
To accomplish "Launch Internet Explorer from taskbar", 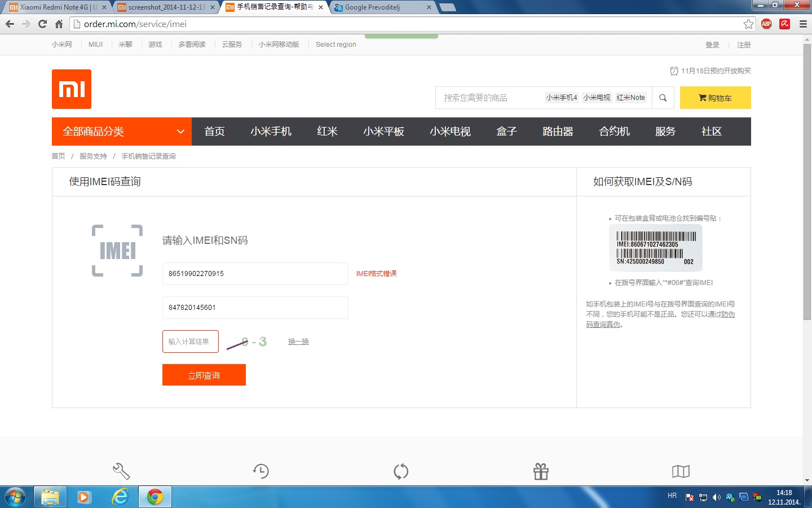I will click(120, 497).
